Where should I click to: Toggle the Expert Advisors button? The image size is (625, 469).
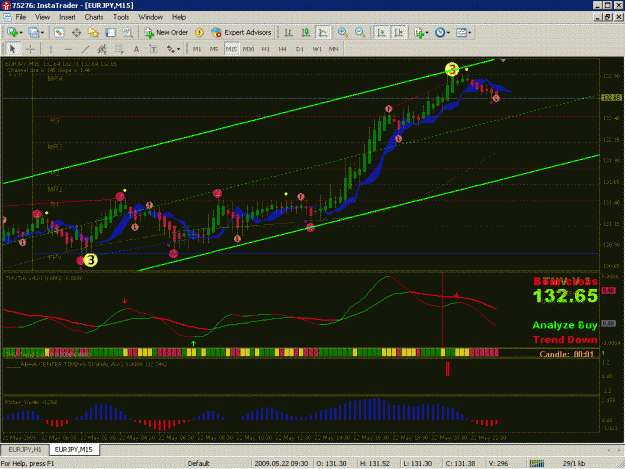242,33
